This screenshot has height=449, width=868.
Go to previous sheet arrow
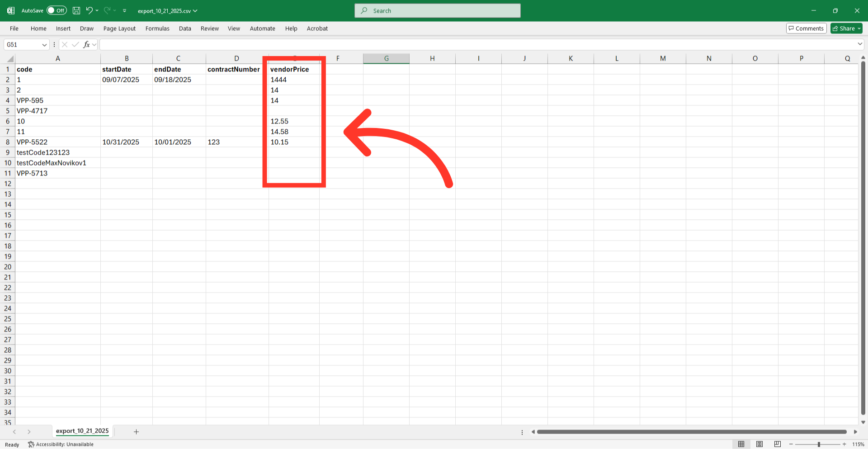(x=14, y=432)
